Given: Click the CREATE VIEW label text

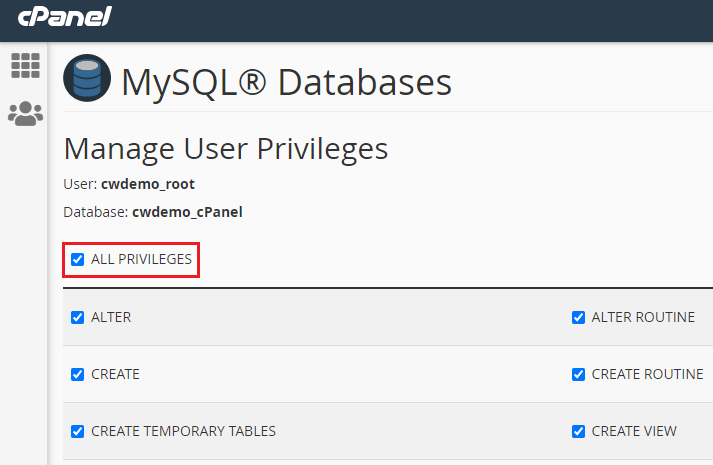Looking at the screenshot, I should [634, 432].
